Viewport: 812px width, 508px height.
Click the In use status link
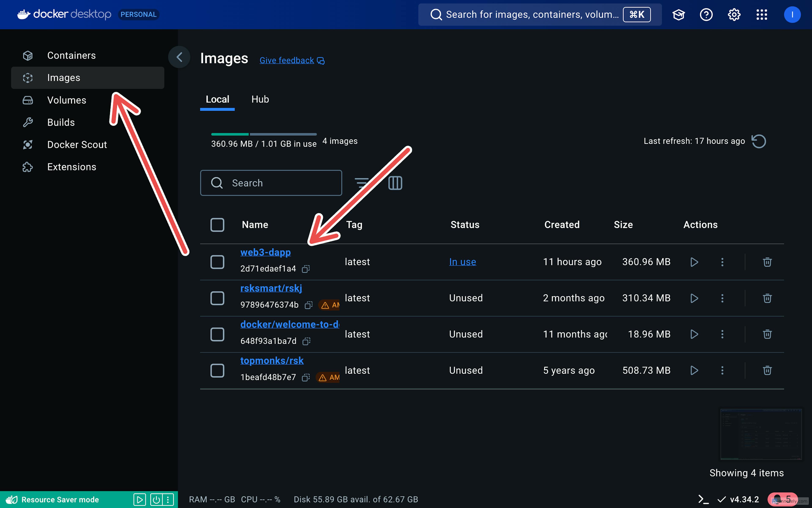[x=463, y=262]
